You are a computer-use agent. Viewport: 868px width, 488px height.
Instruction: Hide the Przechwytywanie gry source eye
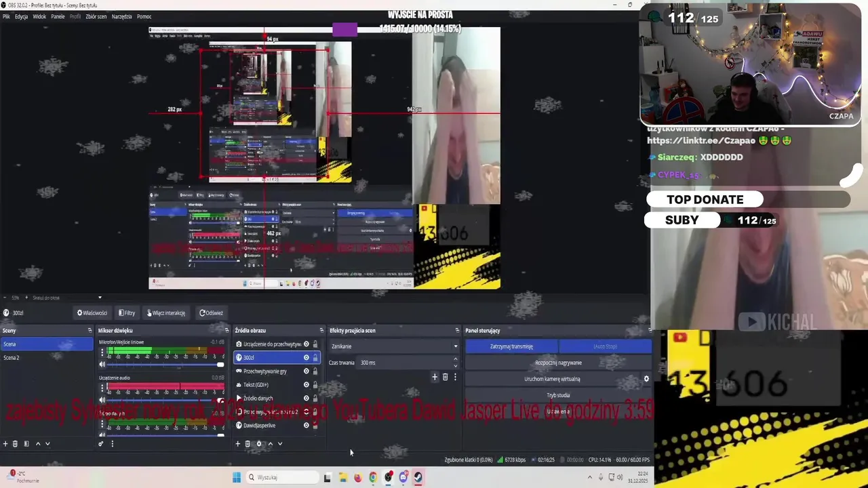click(307, 371)
